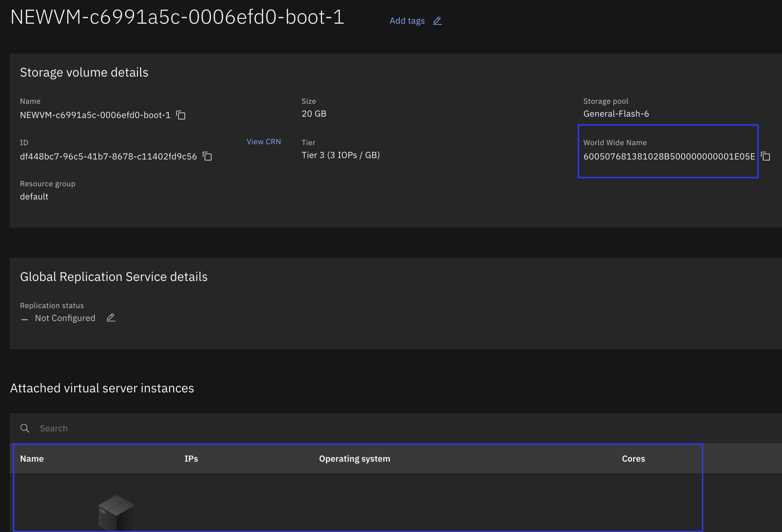Click the Tier 3 (3 IOPs / GB) value
The height and width of the screenshot is (532, 782).
341,155
